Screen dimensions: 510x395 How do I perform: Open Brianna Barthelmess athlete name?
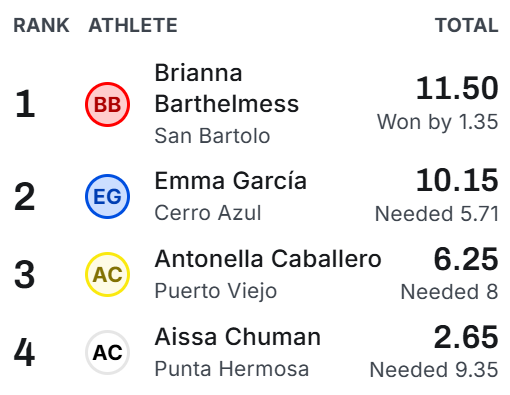click(227, 88)
